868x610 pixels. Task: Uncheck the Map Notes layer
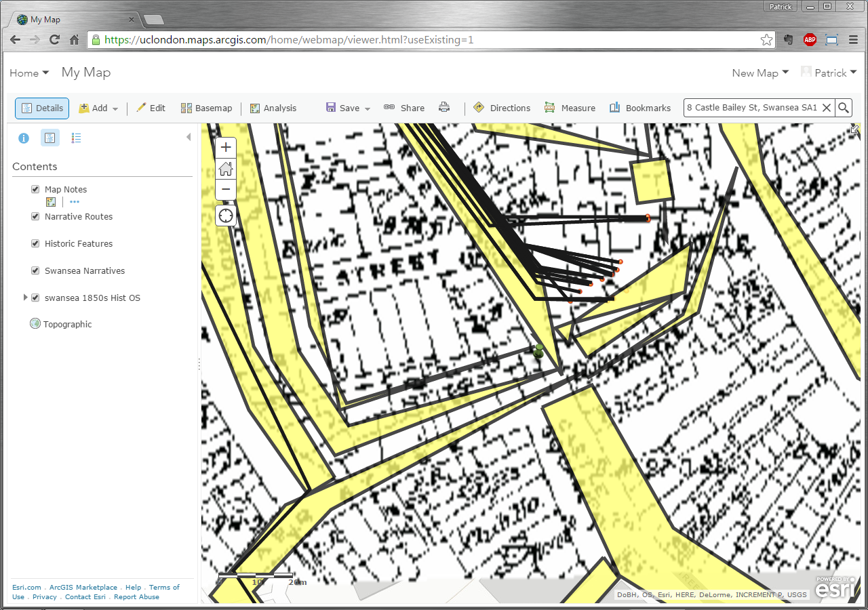point(35,190)
